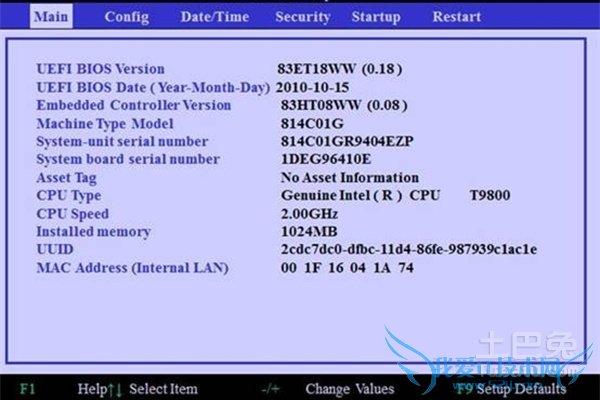The image size is (600, 400).
Task: Click the value 83HT08WW (0.08)
Action: 344,105
